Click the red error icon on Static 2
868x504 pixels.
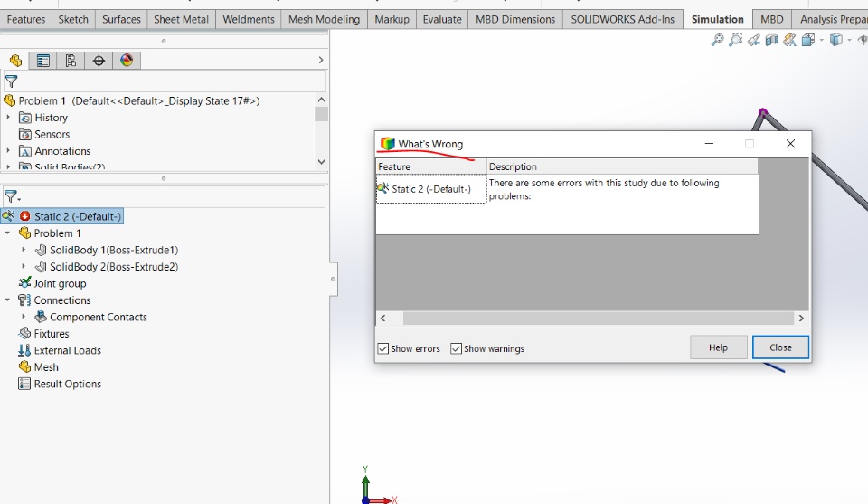point(25,216)
